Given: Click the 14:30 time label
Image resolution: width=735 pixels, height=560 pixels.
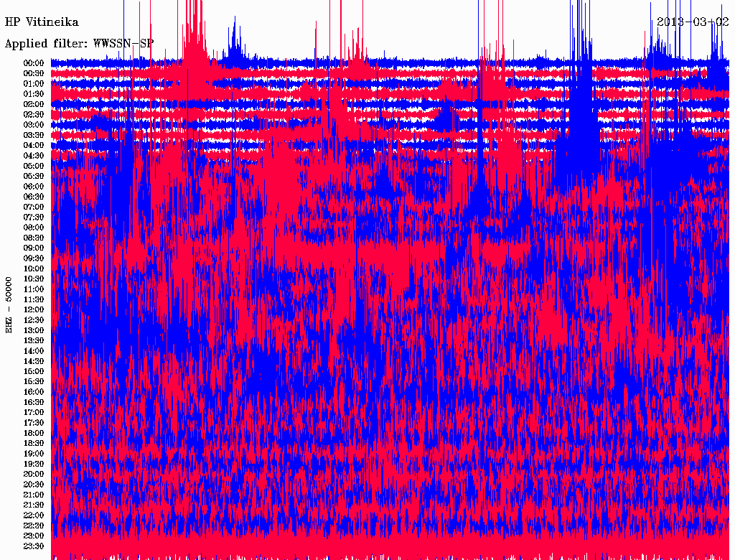Looking at the screenshot, I should point(34,361).
